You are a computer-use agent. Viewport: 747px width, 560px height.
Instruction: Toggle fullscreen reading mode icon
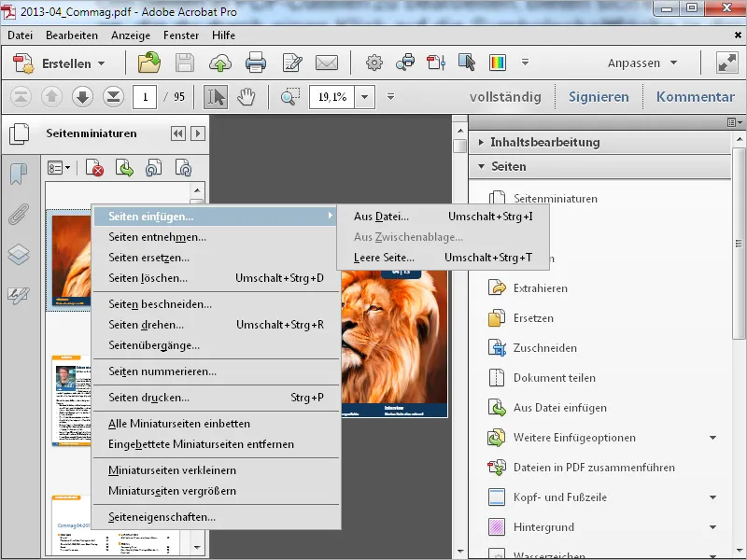[x=727, y=63]
